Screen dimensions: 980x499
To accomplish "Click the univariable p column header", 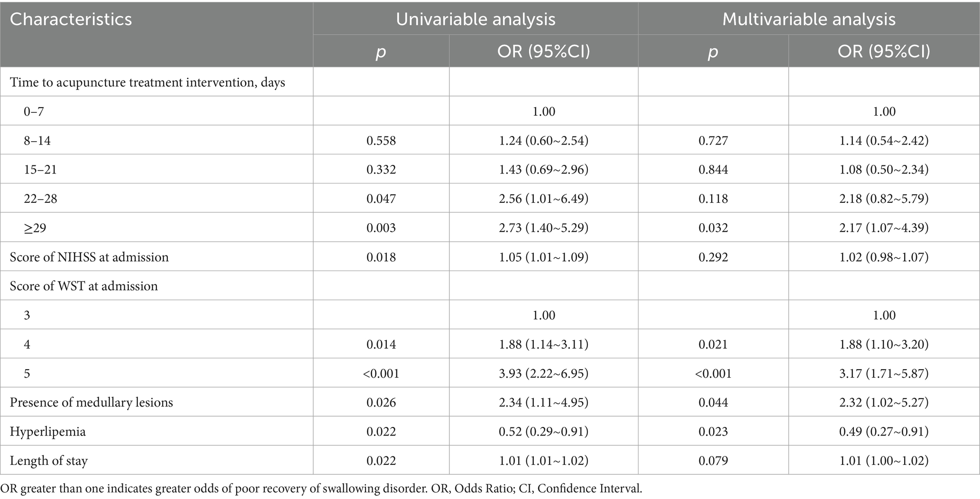I will [381, 52].
